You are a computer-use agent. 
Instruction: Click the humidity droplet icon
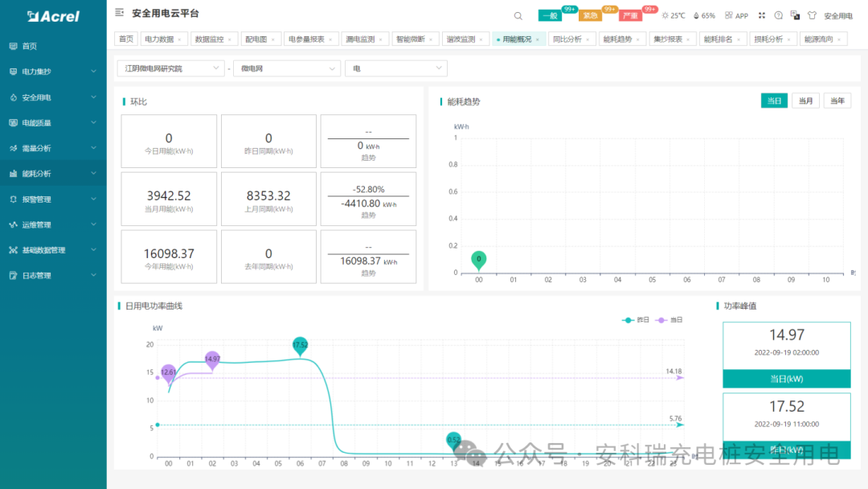pos(696,15)
